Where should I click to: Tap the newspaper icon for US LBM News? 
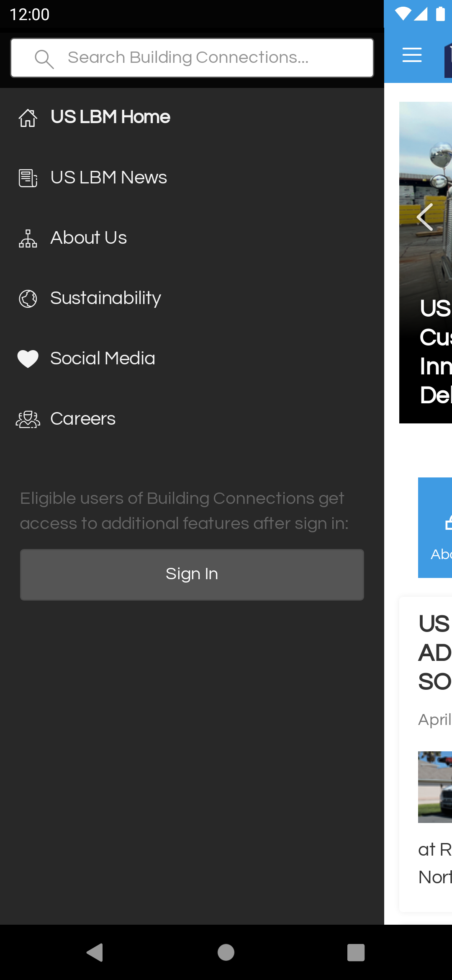point(28,178)
